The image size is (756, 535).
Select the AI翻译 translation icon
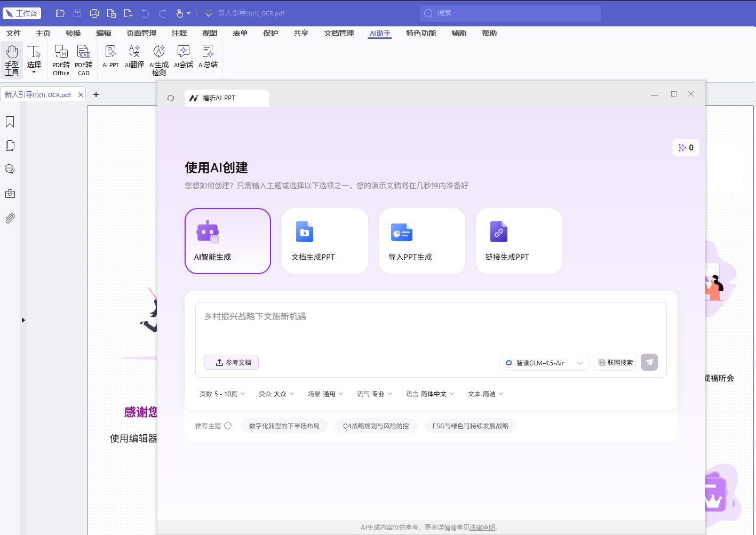(134, 57)
